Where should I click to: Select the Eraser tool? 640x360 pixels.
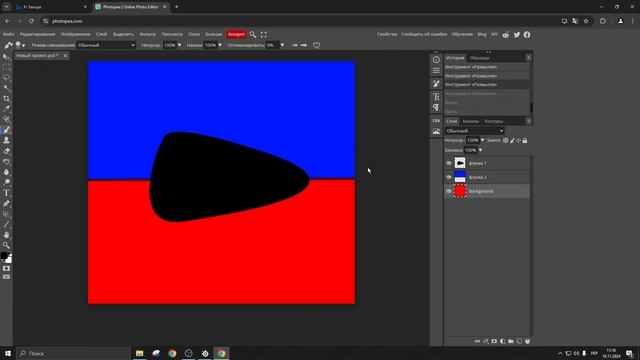pos(6,151)
